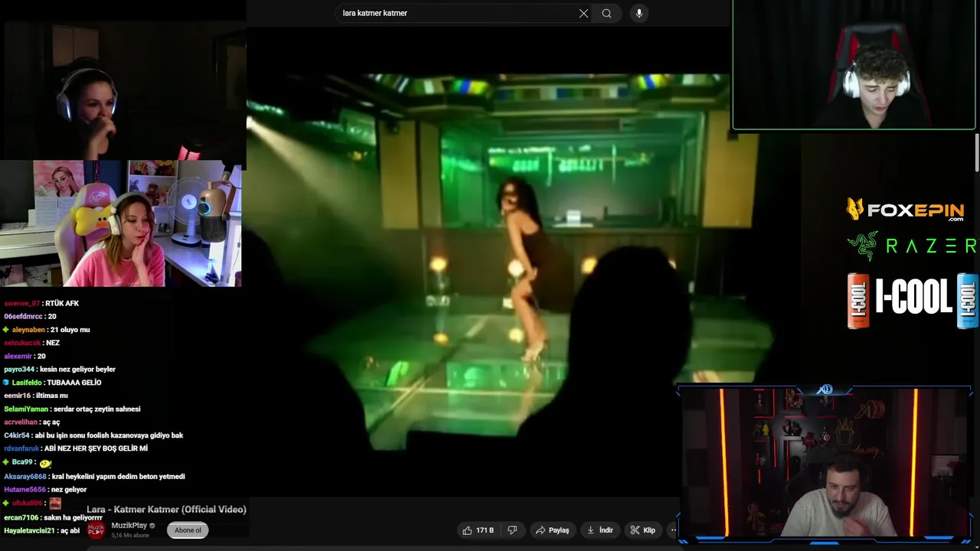Click 06sefdmrcc's '20' chat message
The width and height of the screenshot is (980, 551).
51,317
